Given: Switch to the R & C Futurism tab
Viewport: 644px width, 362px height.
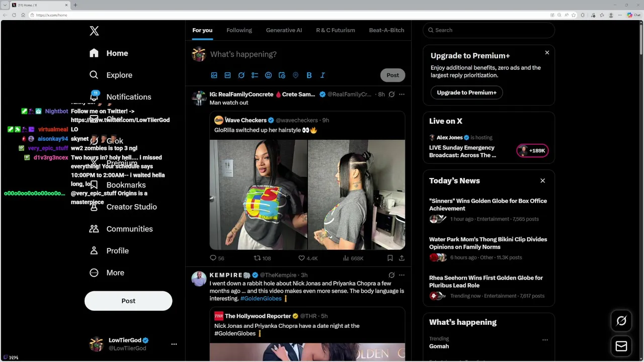Looking at the screenshot, I should click(336, 30).
